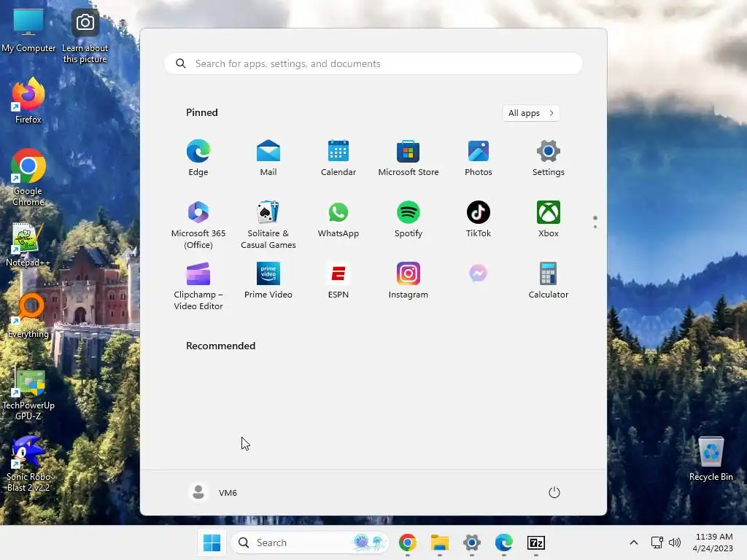Click the volume icon in system tray
Screen dimensions: 747x560
pos(675,542)
